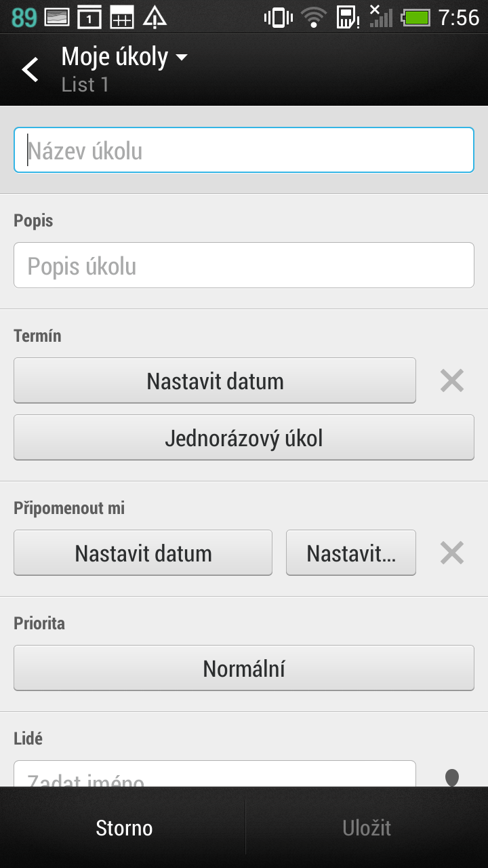488x868 pixels.
Task: Focus the Název úkolu input field
Action: pos(244,151)
